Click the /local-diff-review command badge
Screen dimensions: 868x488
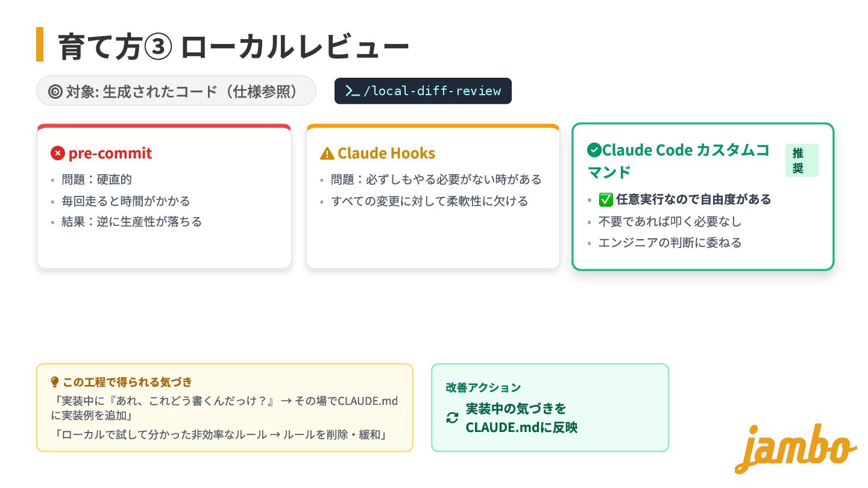tap(423, 91)
